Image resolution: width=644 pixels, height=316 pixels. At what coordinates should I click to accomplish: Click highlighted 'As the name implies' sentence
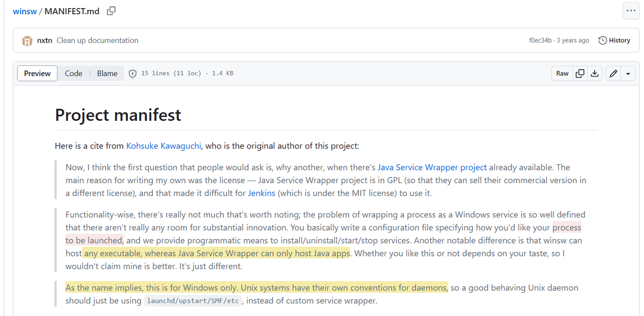click(256, 288)
